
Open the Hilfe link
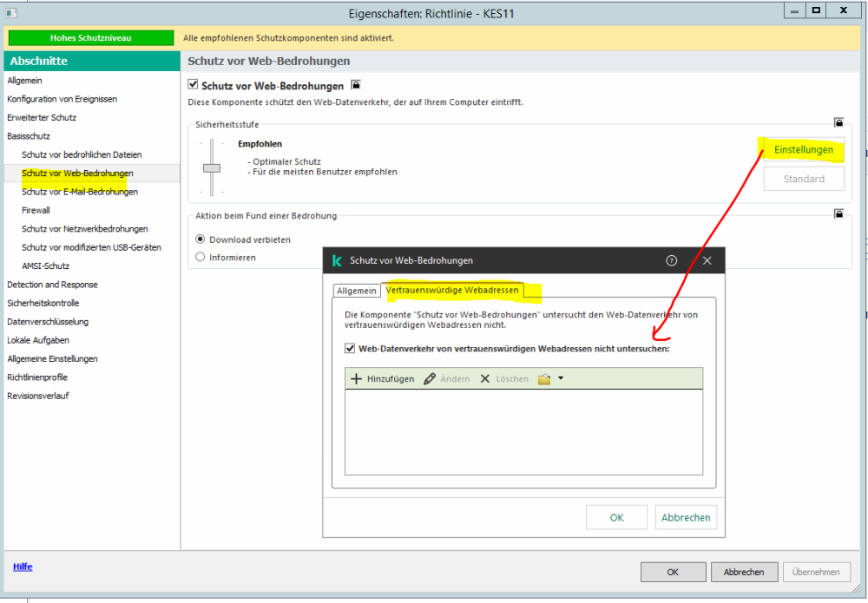point(23,567)
